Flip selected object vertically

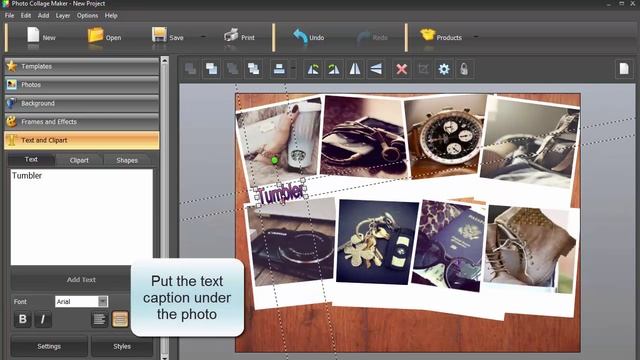click(x=376, y=69)
